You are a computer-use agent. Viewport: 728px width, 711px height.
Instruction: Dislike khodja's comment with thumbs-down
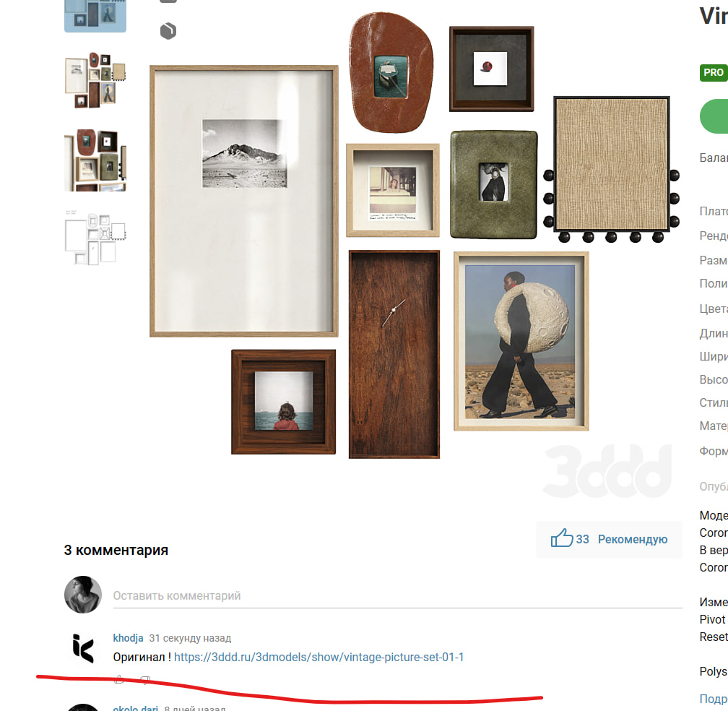coord(145,679)
